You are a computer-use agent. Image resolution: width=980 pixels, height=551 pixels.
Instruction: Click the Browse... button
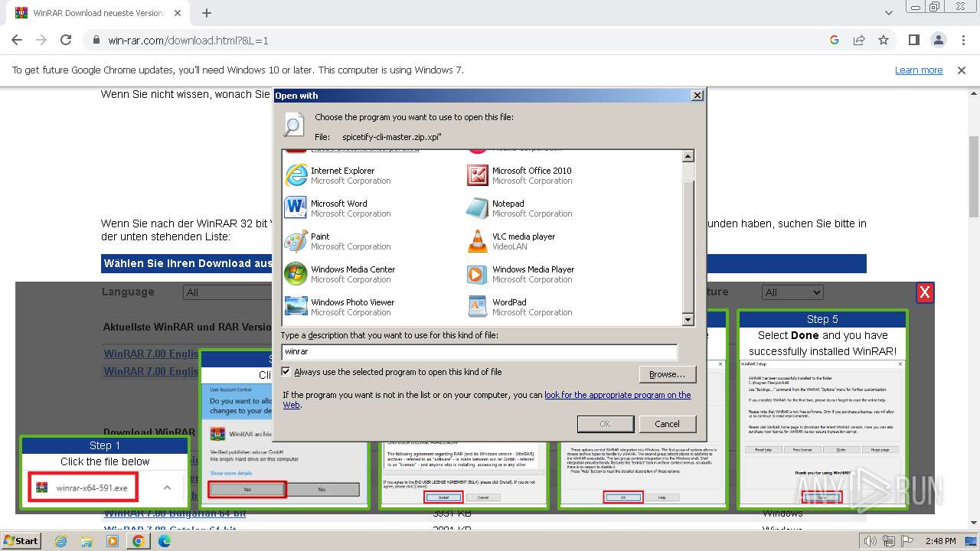point(667,374)
